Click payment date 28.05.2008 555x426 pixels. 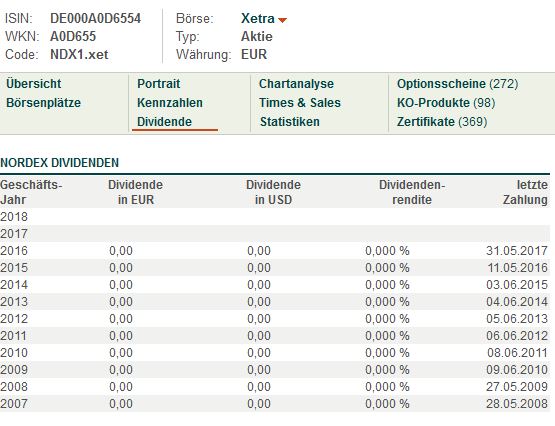coord(517,403)
